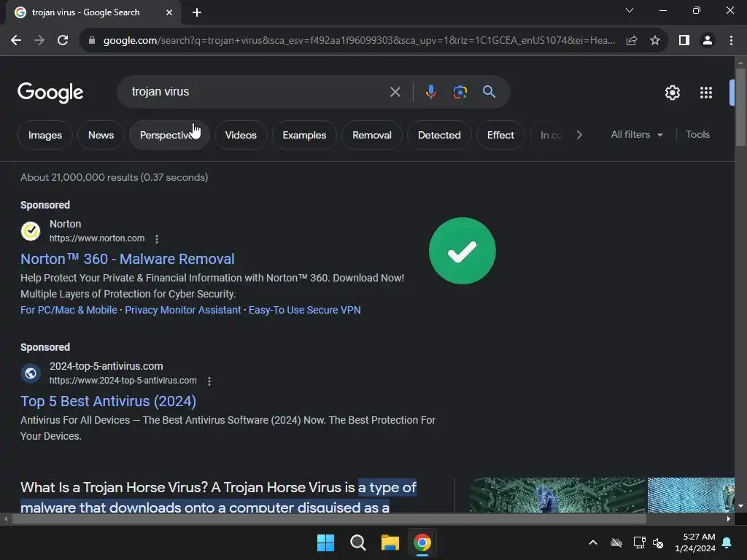This screenshot has width=747, height=560.
Task: Go to Google homepage via logo
Action: click(50, 93)
